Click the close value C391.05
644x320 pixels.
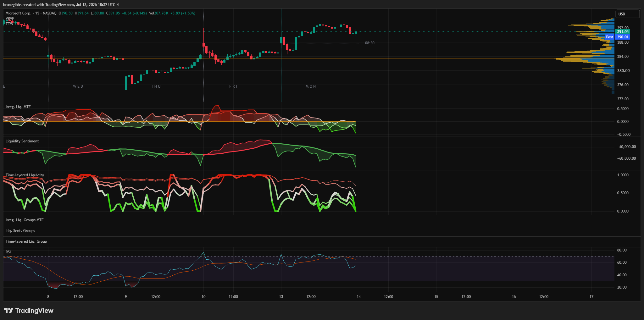[113, 13]
